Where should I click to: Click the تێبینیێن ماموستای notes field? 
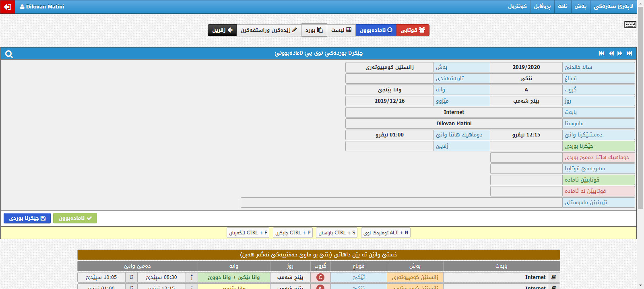pos(401,202)
